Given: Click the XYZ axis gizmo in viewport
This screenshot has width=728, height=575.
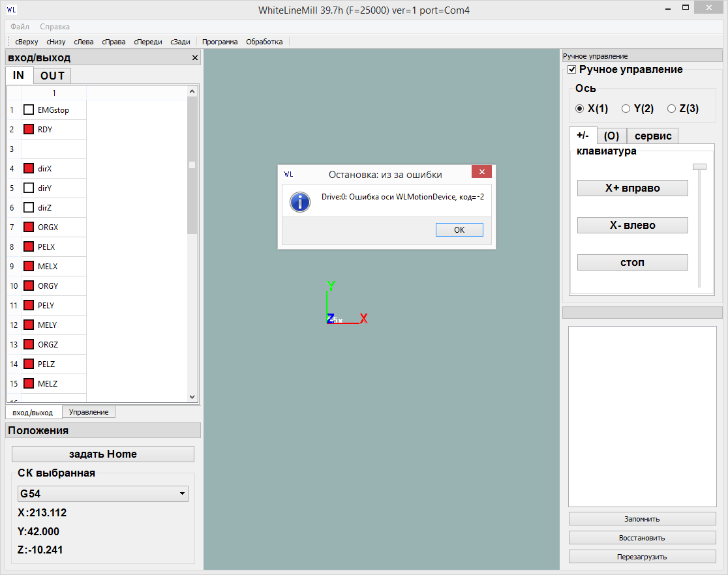Looking at the screenshot, I should (x=346, y=303).
